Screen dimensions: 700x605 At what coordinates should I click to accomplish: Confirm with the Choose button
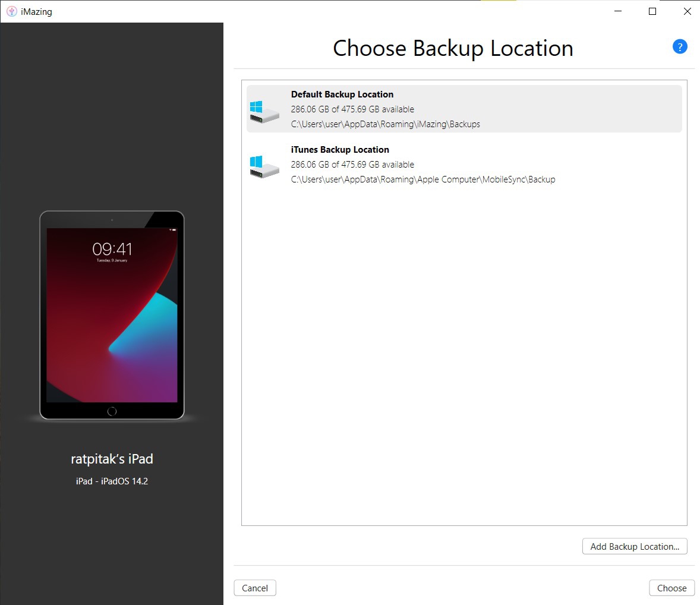click(671, 588)
